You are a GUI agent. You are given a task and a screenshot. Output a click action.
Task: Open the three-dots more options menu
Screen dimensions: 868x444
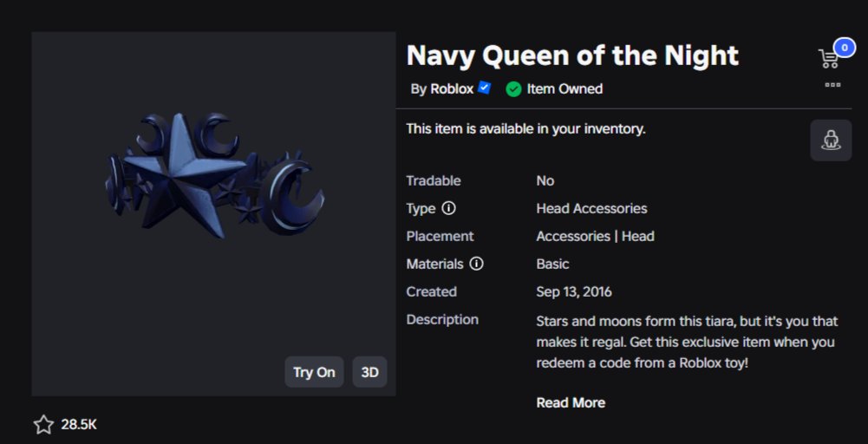coord(832,85)
